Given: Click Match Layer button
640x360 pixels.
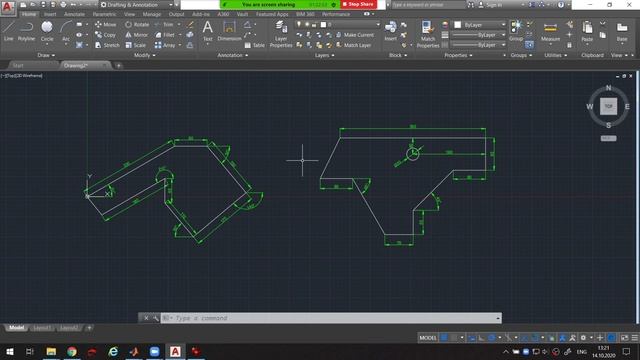Looking at the screenshot, I should click(x=353, y=45).
